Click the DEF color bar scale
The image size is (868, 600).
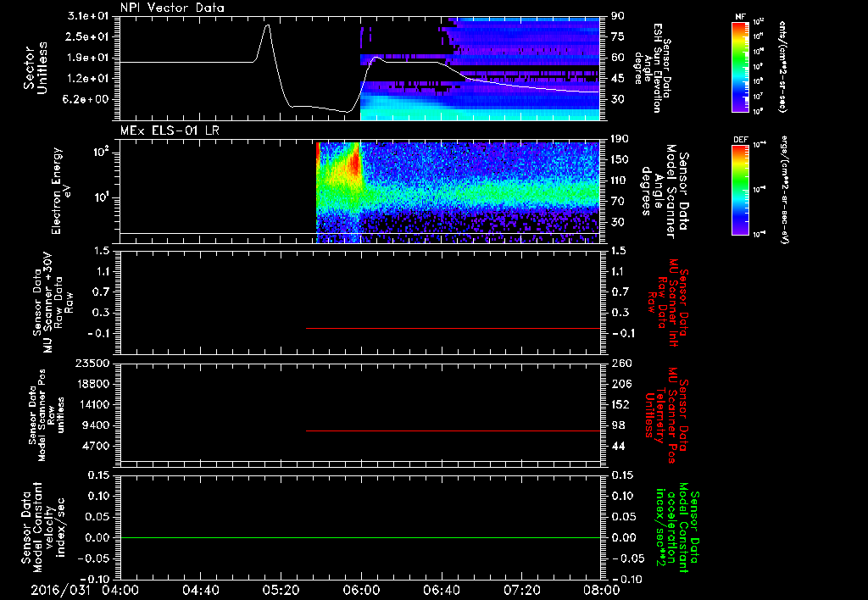(741, 189)
